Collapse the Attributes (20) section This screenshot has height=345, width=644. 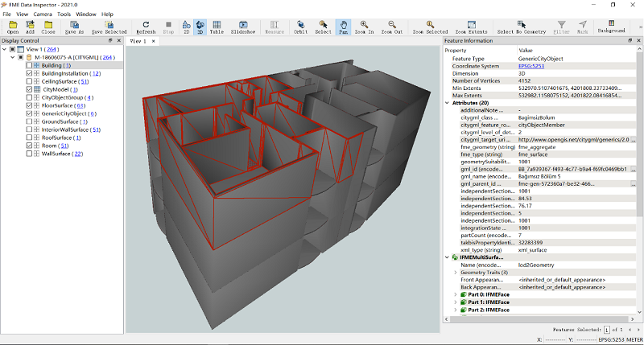point(448,103)
